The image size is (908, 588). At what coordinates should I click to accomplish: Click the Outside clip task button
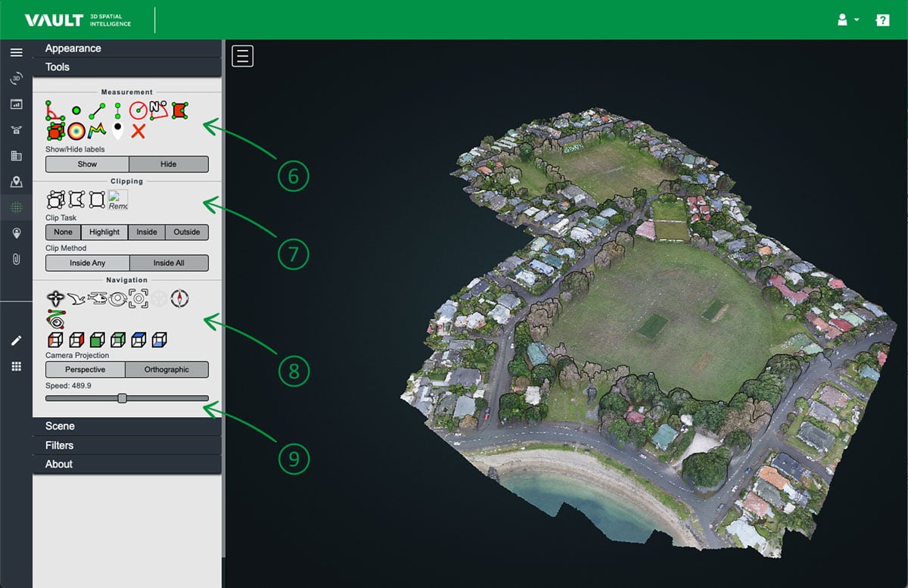(187, 232)
